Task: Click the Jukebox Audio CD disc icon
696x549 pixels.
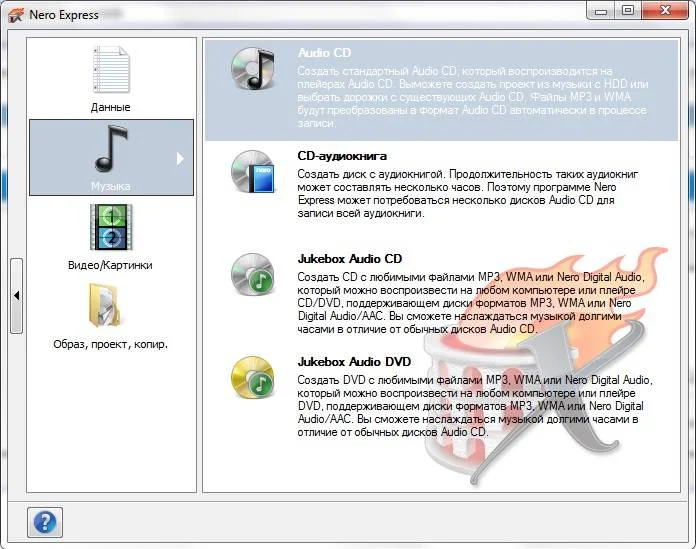Action: tap(253, 274)
